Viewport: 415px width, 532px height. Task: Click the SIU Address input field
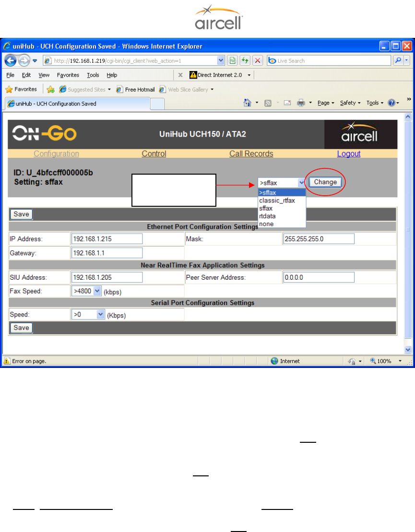click(x=107, y=278)
